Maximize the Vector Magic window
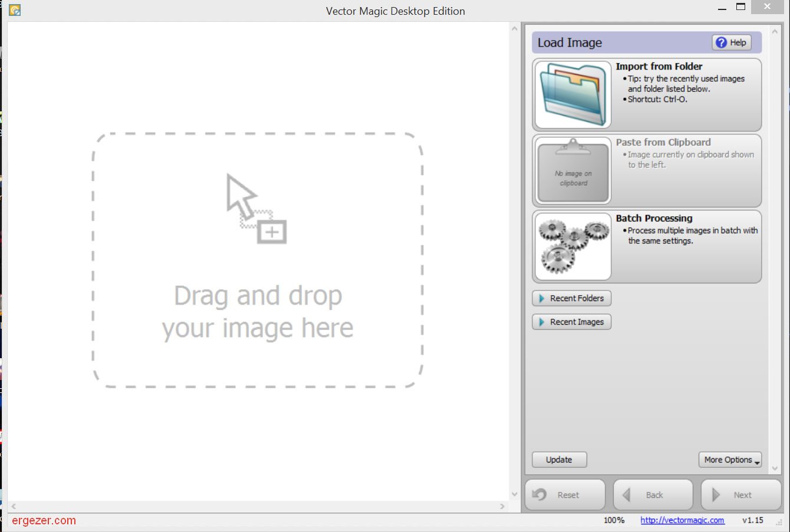Screen dimensions: 790x532 [x=741, y=7]
